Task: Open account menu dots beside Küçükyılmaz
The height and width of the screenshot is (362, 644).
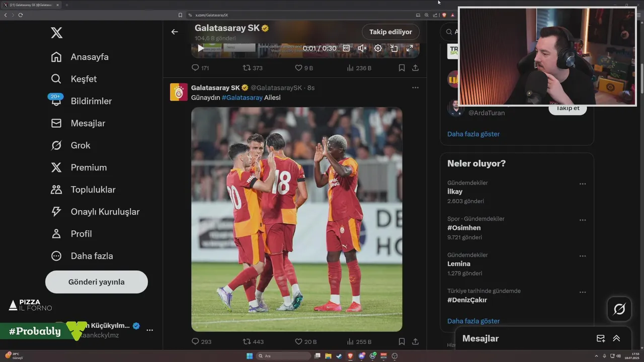Action: coord(149,330)
